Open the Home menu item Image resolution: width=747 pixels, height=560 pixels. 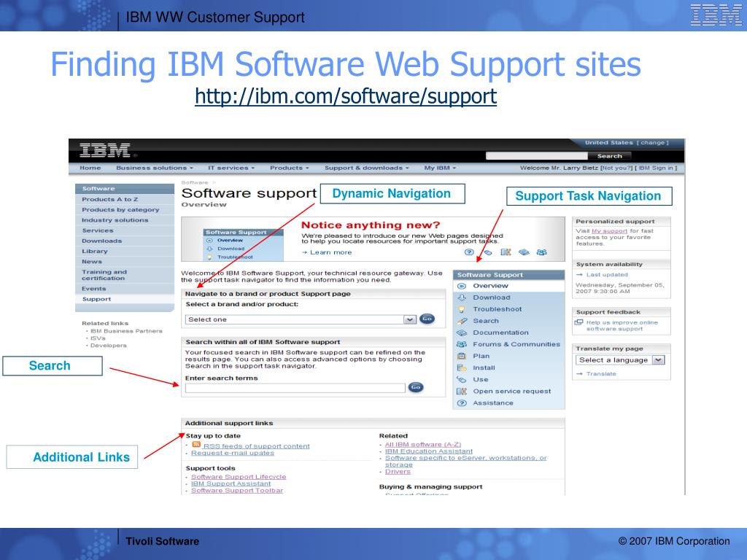pos(90,168)
